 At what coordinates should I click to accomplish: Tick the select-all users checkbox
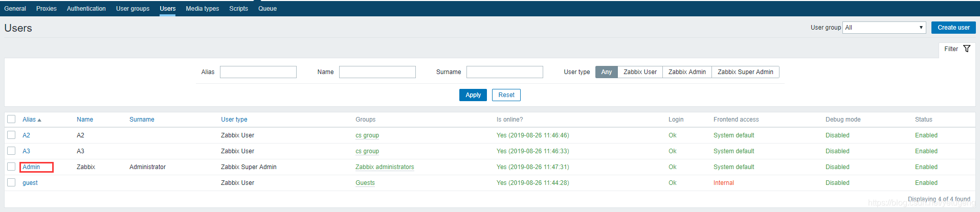(x=11, y=119)
